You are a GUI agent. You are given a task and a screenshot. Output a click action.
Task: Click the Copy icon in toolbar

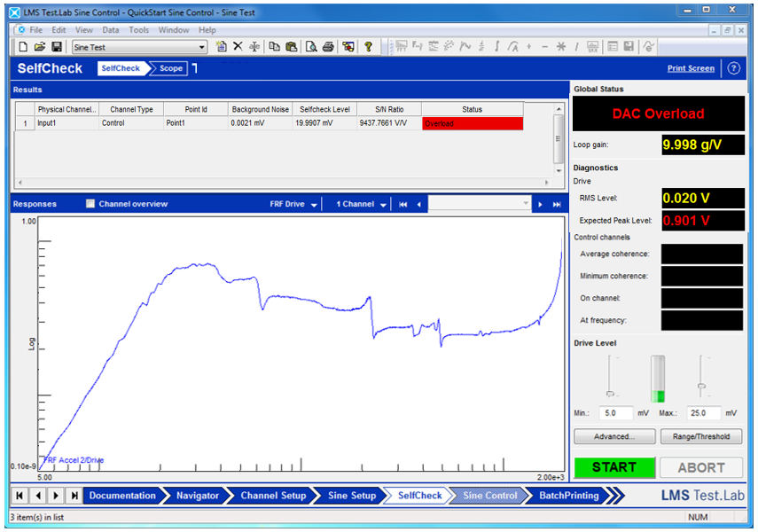(x=274, y=47)
